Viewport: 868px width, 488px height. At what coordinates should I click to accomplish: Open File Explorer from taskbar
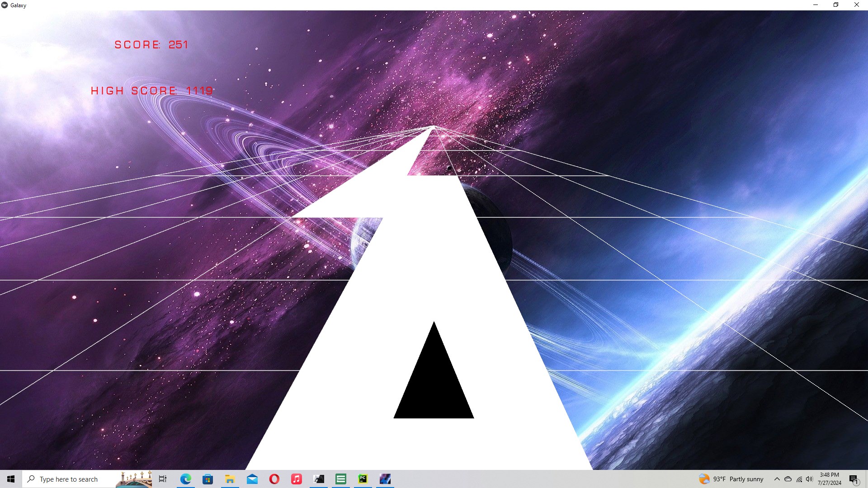click(x=230, y=479)
